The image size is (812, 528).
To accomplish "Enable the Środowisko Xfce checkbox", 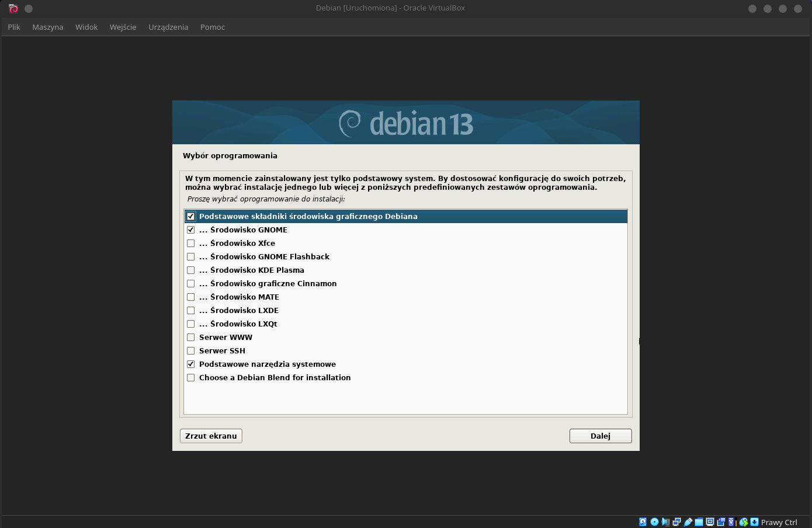I will (x=190, y=243).
